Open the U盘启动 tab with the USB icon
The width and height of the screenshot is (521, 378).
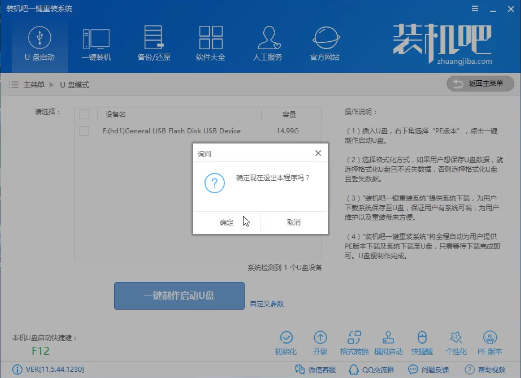coord(40,44)
